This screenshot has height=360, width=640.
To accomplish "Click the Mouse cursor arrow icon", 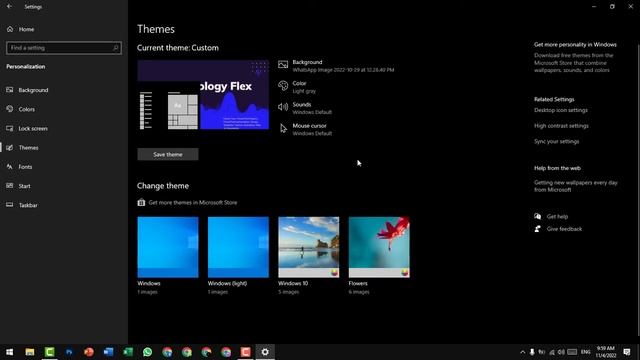I will tap(283, 129).
